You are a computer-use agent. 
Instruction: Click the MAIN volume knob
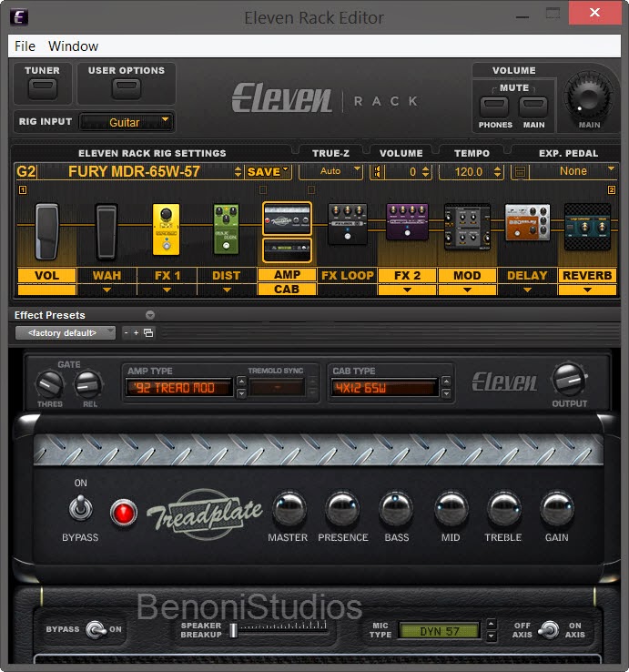tap(589, 97)
